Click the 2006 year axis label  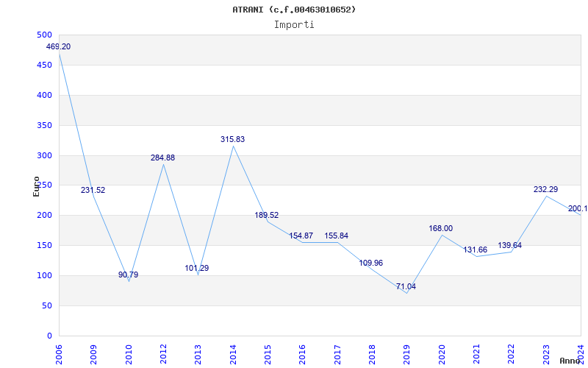point(59,355)
